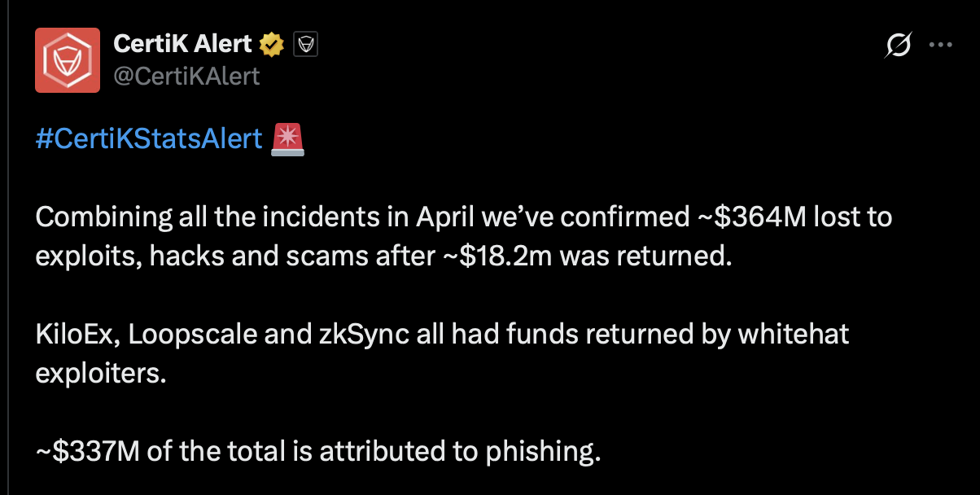The height and width of the screenshot is (495, 980).
Task: Open the @CertiKAlert handle link
Action: [x=186, y=76]
